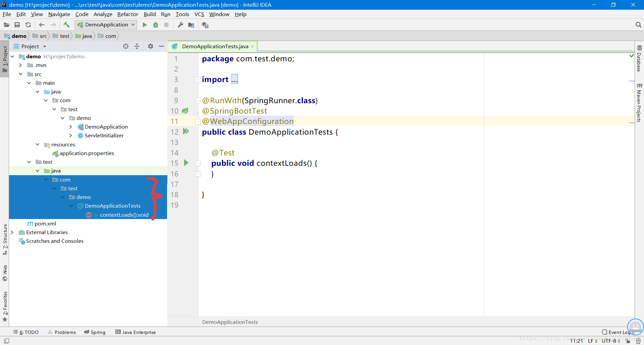This screenshot has height=345, width=644.
Task: Open Settings via the wrench icon
Action: 180,25
